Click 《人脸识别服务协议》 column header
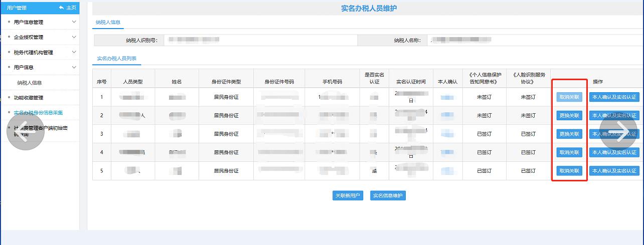The image size is (644, 245). coord(528,78)
